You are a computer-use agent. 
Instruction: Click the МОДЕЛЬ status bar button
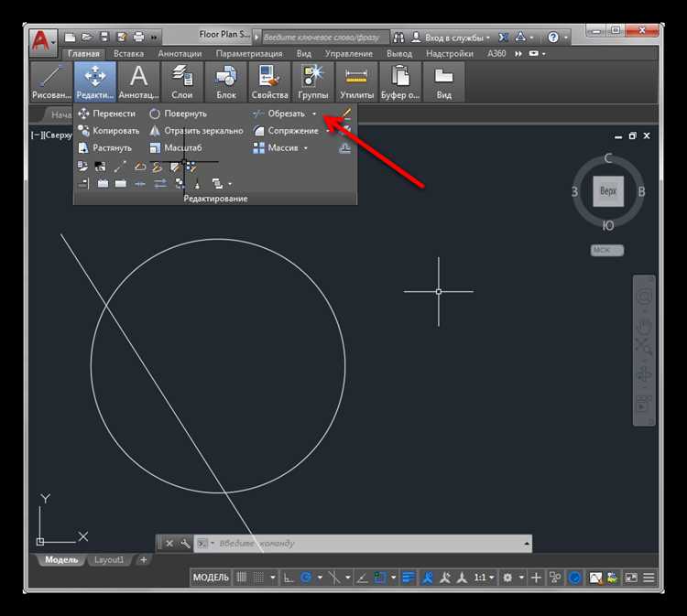point(211,578)
